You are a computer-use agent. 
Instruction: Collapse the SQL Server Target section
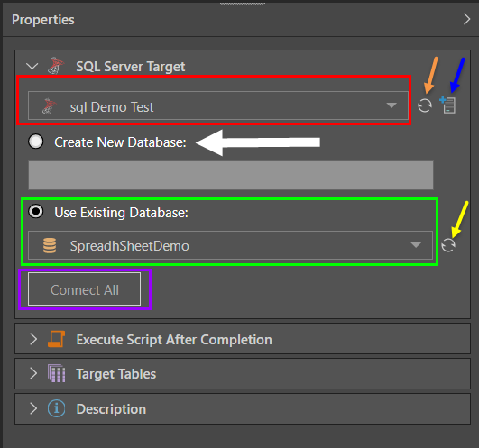point(32,66)
